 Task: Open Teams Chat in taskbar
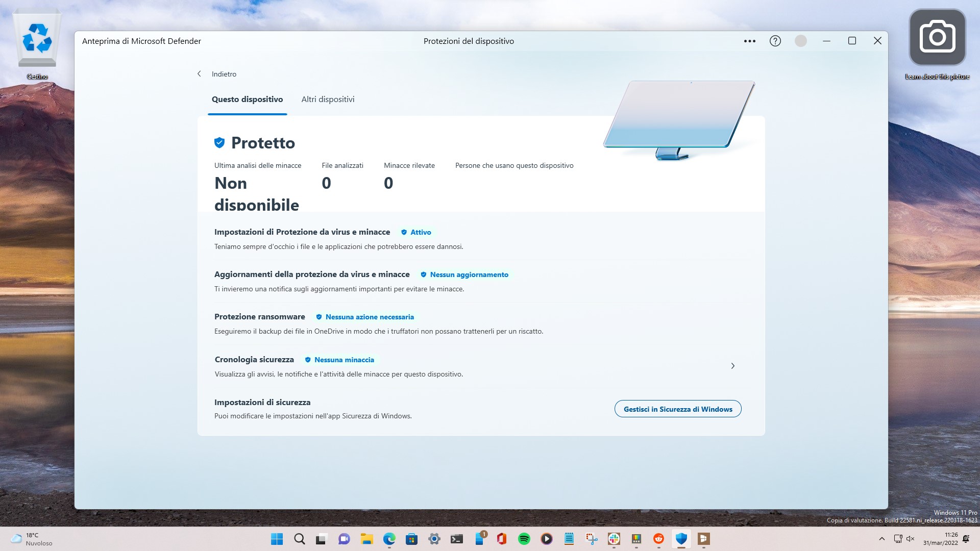(344, 539)
